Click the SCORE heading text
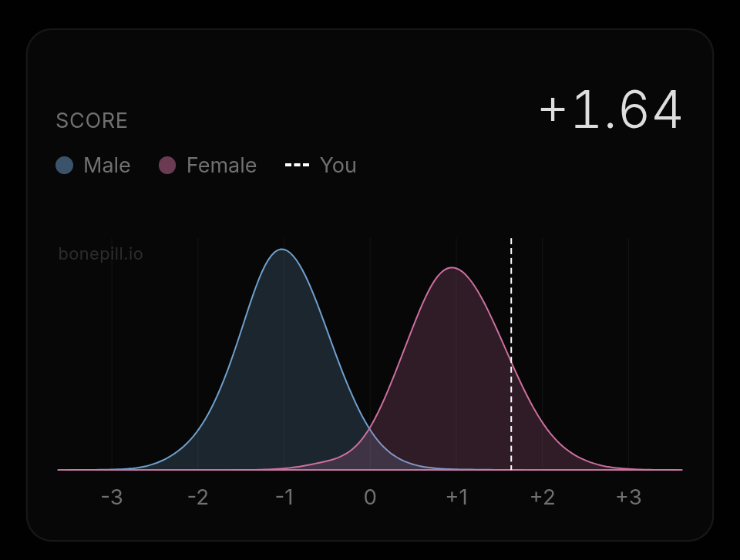The width and height of the screenshot is (740, 560). point(92,120)
